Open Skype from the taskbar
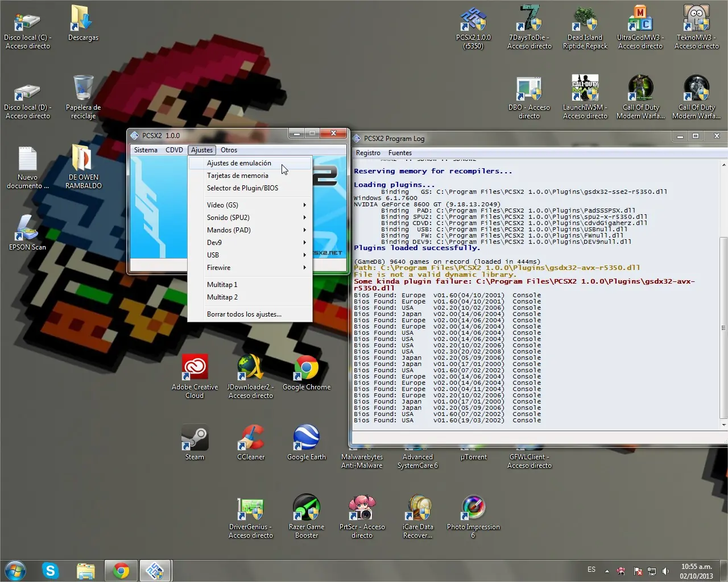 pos(51,571)
